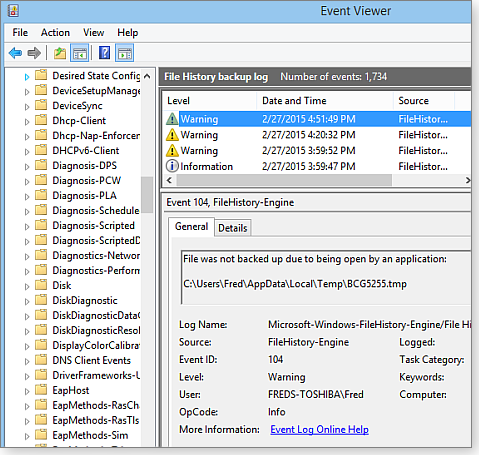Click the Diagnosis-PLA folder icon
479x455 pixels.
pyautogui.click(x=41, y=195)
